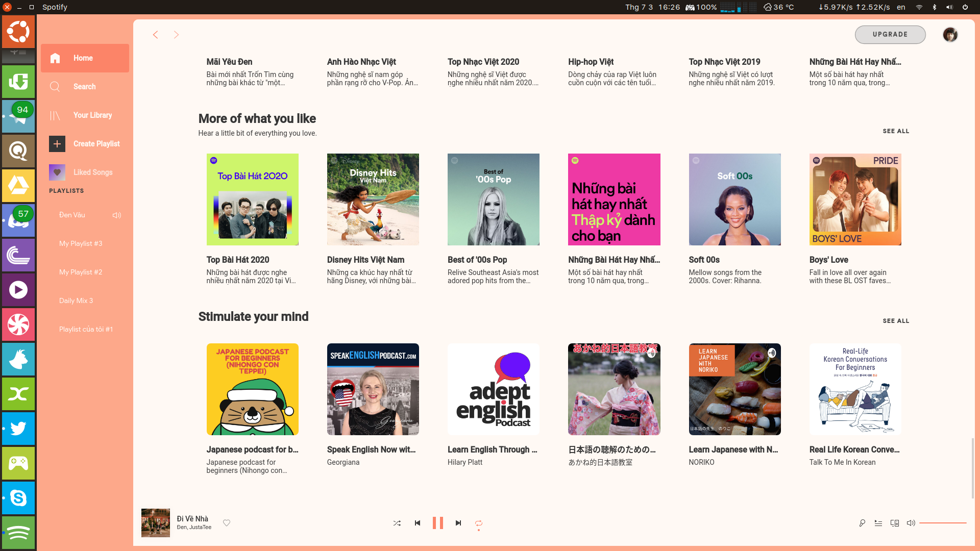Open the Top Bài Hát 2020 cover
The height and width of the screenshot is (551, 980).
click(253, 199)
